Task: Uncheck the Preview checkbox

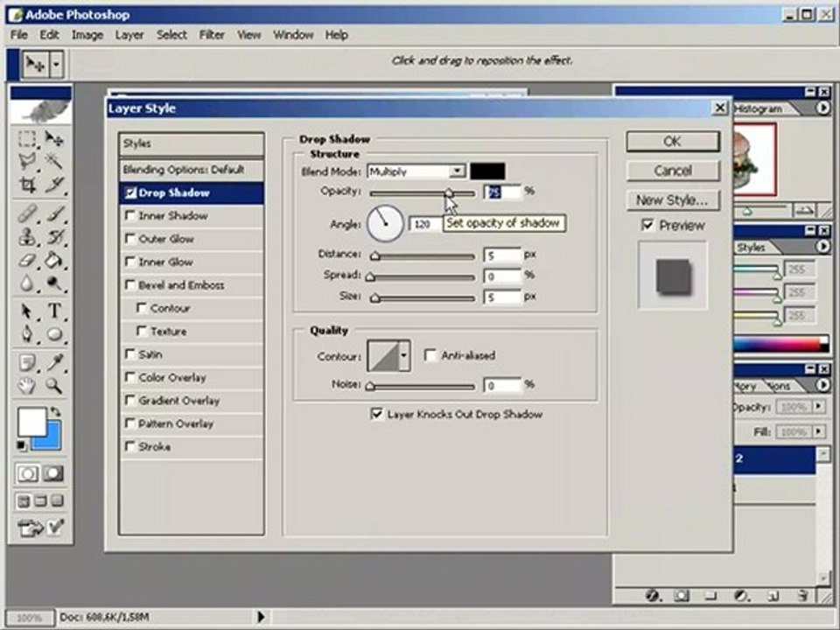Action: click(647, 225)
